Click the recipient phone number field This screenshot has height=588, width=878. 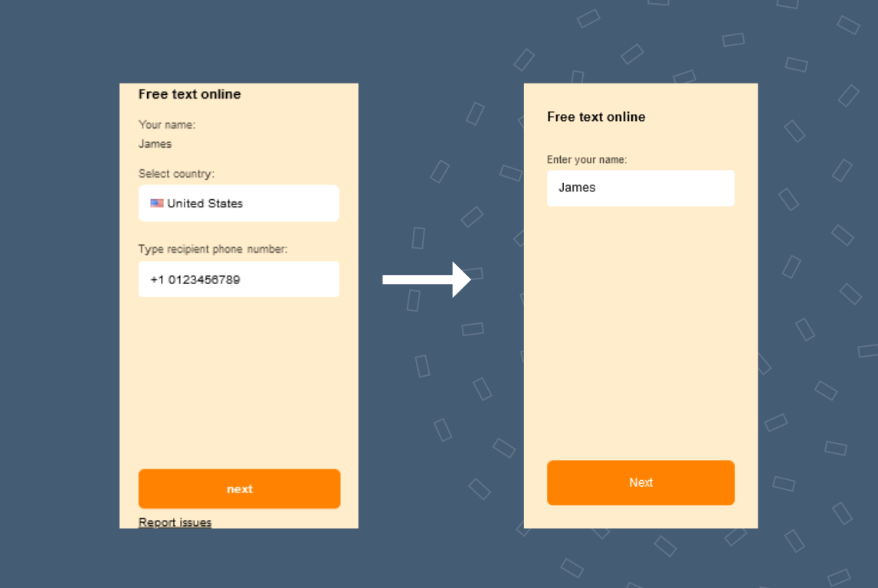point(238,279)
